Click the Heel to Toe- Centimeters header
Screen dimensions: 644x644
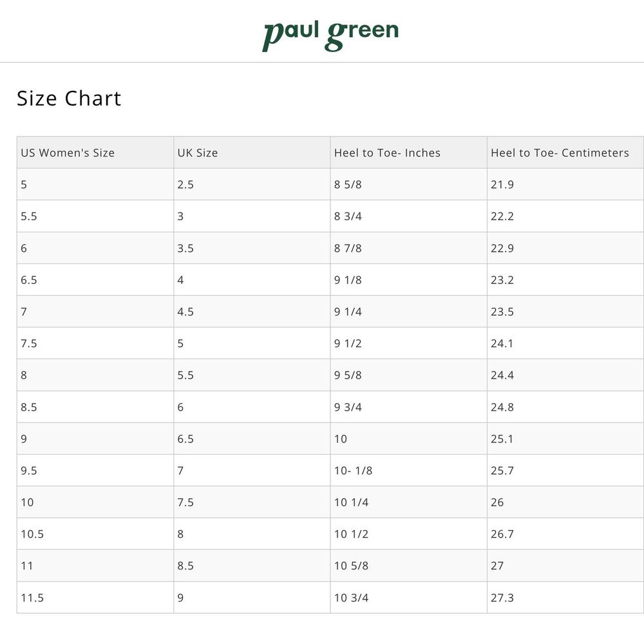click(x=565, y=153)
